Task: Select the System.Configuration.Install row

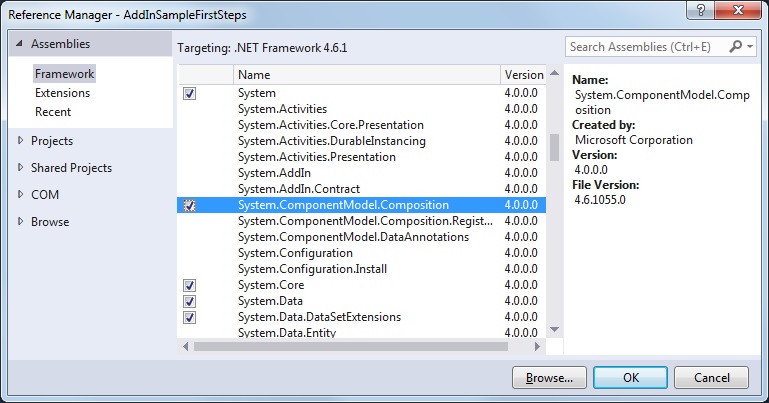Action: [x=361, y=269]
